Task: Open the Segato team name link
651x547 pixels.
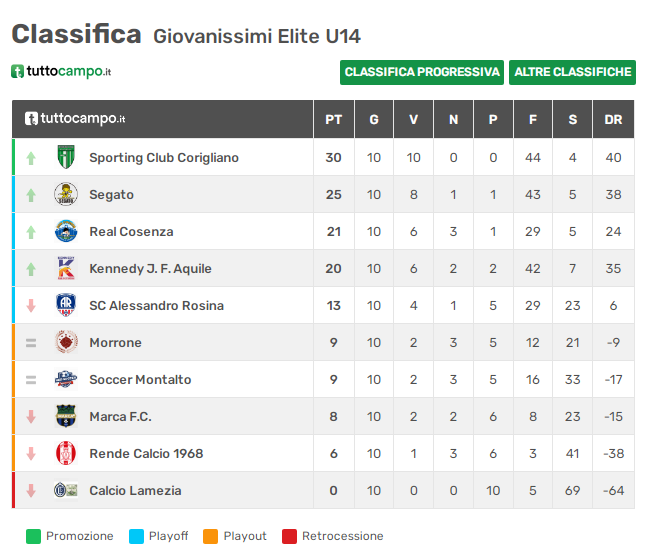Action: pyautogui.click(x=112, y=195)
